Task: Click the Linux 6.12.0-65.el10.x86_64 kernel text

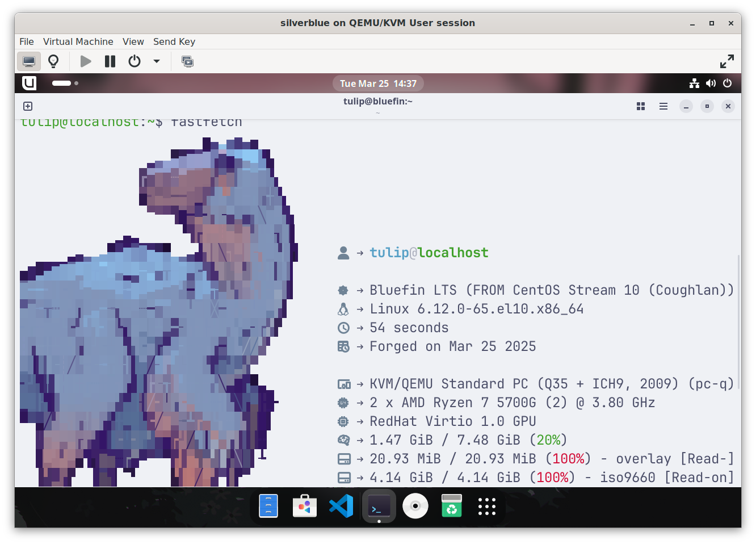Action: point(477,309)
